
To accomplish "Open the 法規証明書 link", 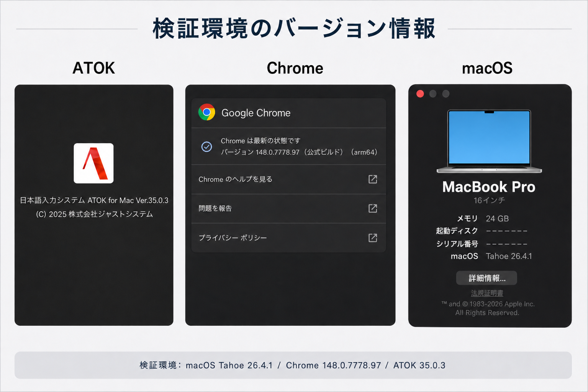I will tap(487, 293).
